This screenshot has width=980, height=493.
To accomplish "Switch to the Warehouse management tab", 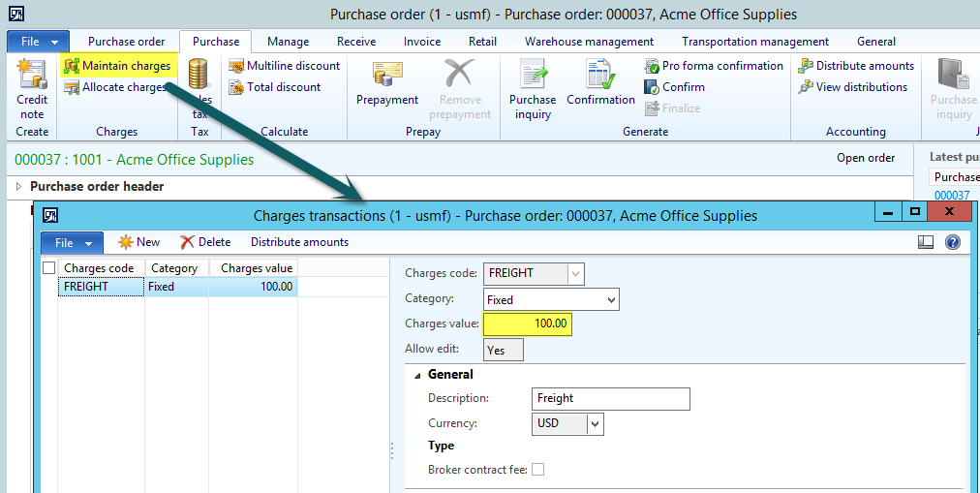I will 589,42.
